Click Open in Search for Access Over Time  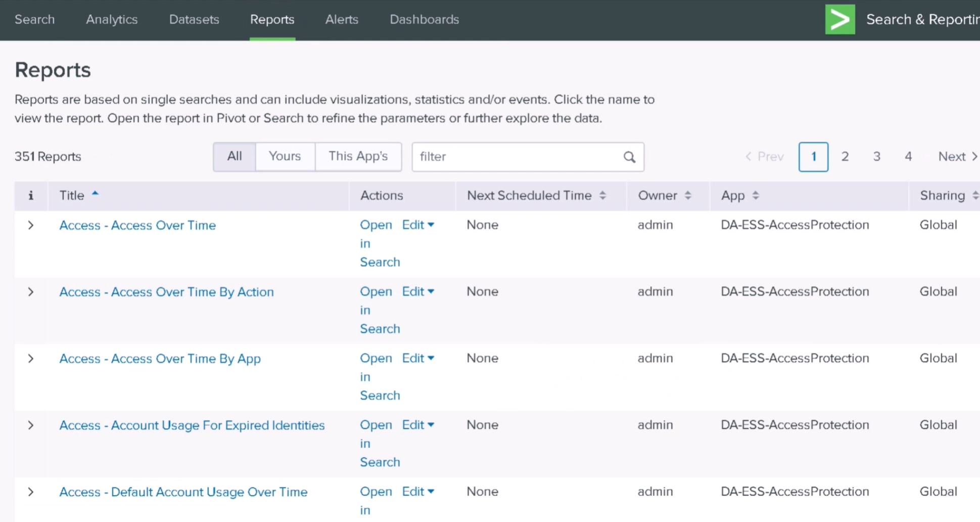tap(380, 243)
